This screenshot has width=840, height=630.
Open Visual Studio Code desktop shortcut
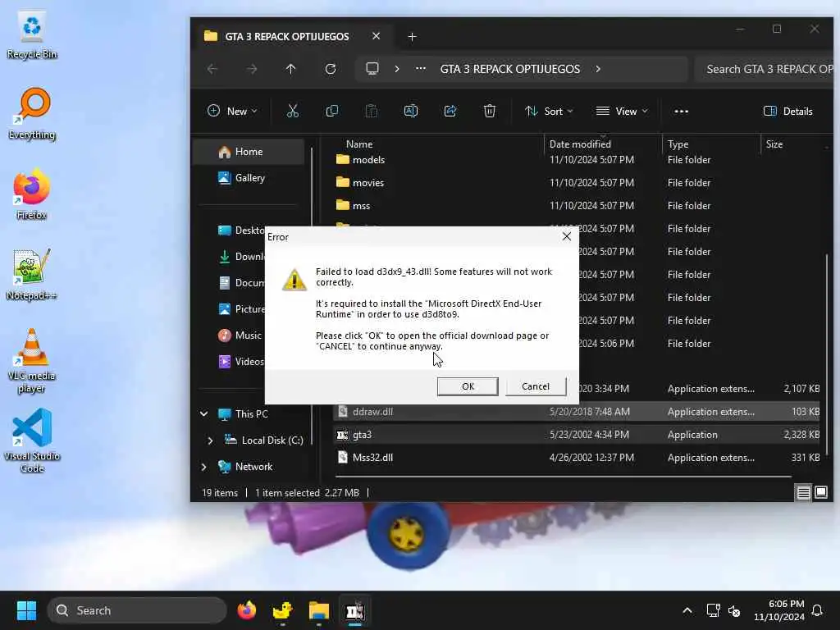[32, 441]
